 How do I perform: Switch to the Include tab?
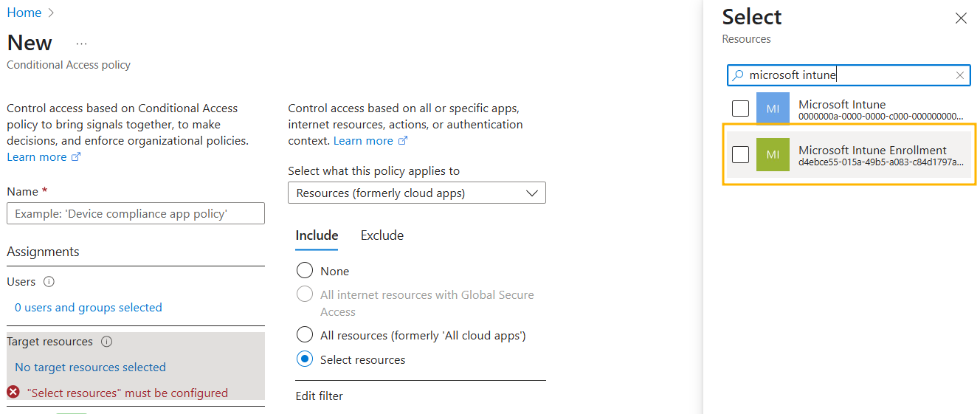point(317,235)
